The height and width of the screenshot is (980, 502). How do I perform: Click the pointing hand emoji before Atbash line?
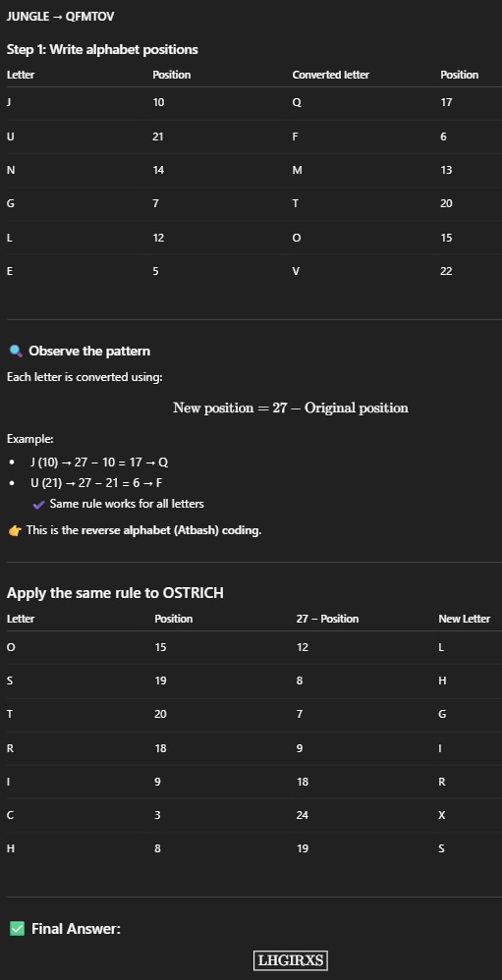coord(15,530)
